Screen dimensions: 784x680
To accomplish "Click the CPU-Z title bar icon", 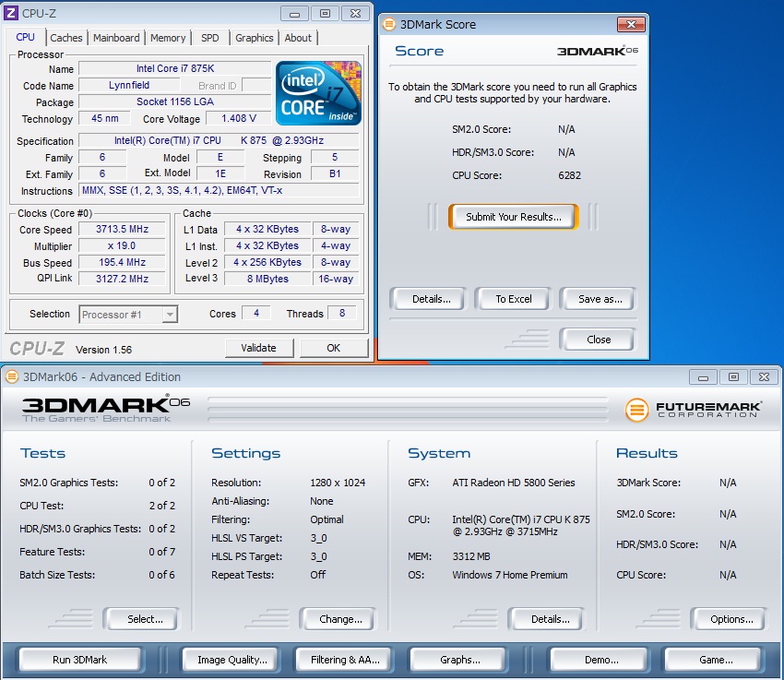I will pos(12,13).
